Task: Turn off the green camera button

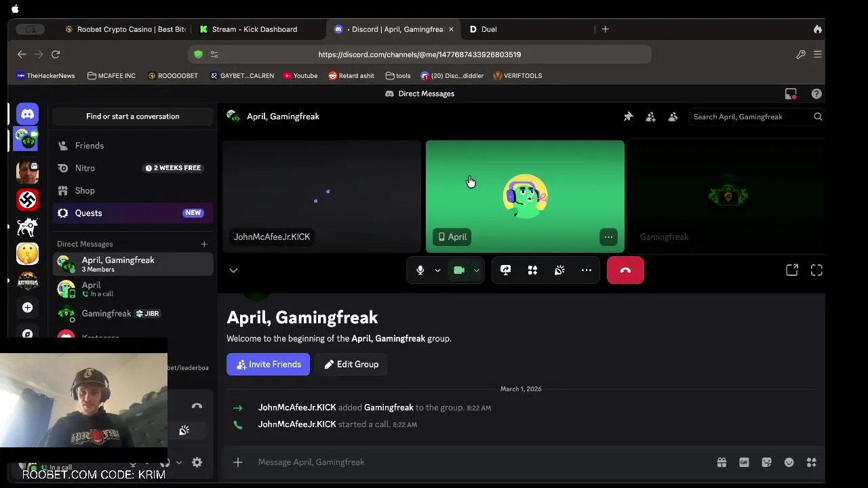Action: coord(459,270)
